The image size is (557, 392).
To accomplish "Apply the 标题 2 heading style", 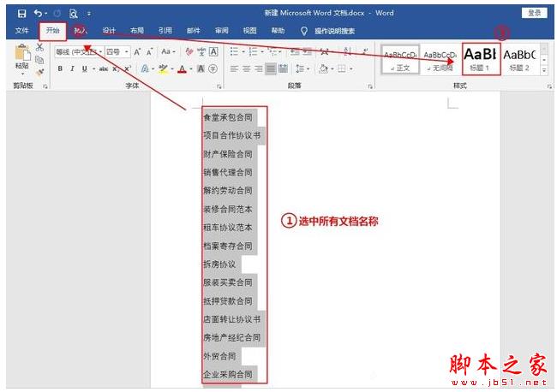I will click(x=519, y=60).
